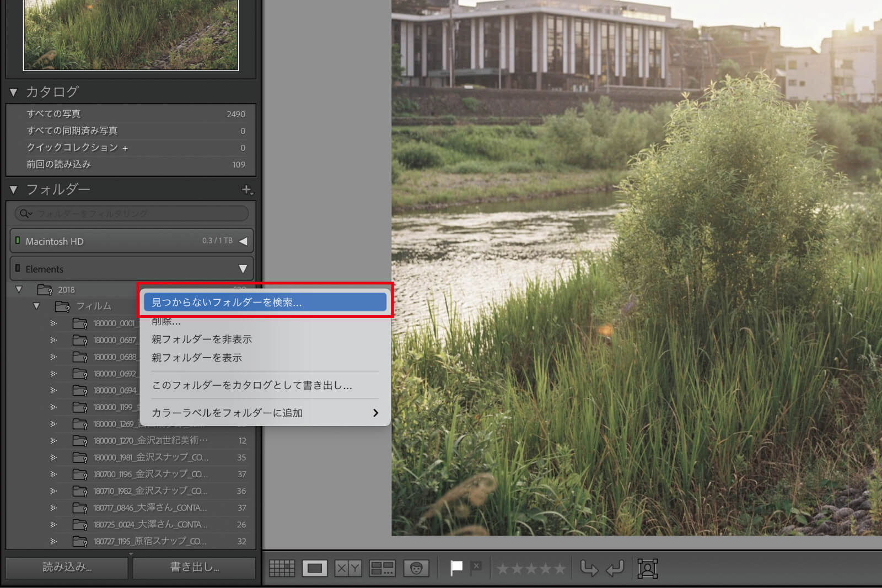Set rejected flag on photo

(476, 568)
